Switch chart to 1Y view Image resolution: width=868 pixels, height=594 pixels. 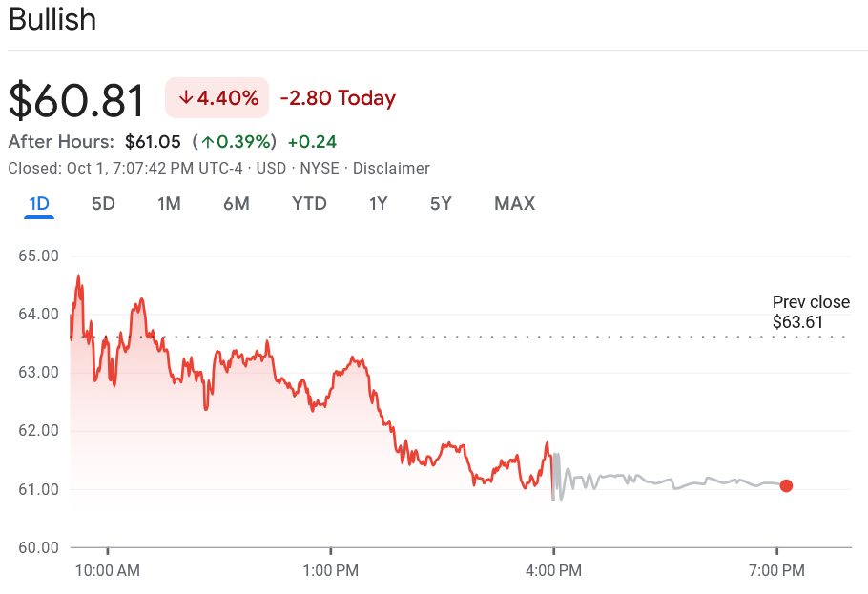[x=379, y=203]
